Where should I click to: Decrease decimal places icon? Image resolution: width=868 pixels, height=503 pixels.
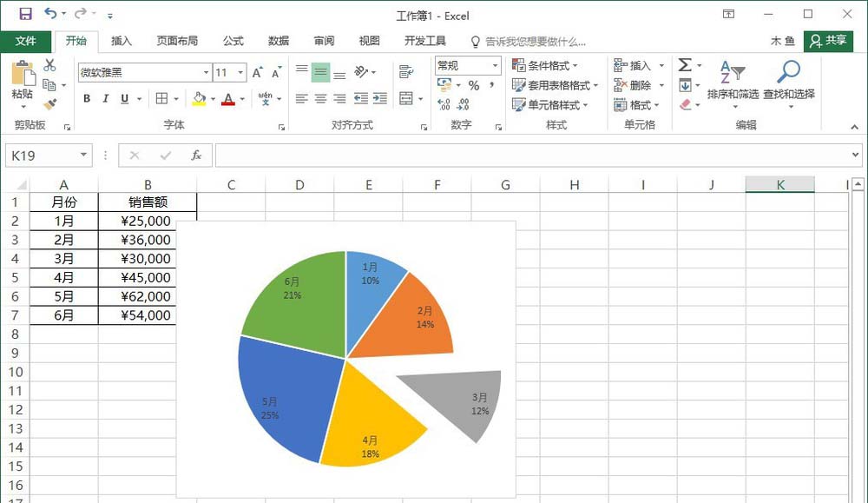(x=464, y=104)
